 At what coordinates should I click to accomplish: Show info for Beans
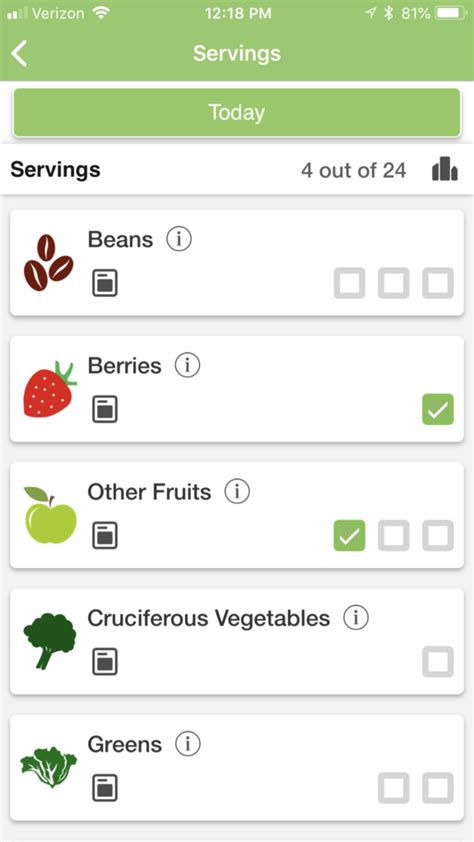coord(179,239)
